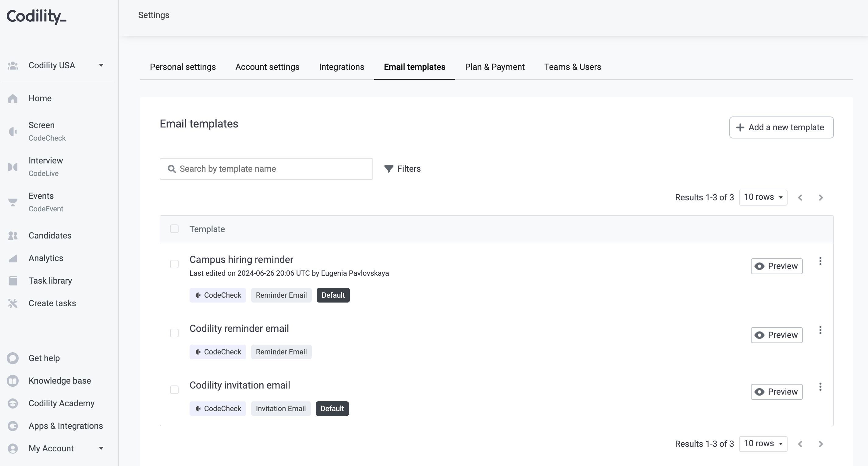Click the Get help chat icon
This screenshot has width=868, height=466.
tap(13, 358)
